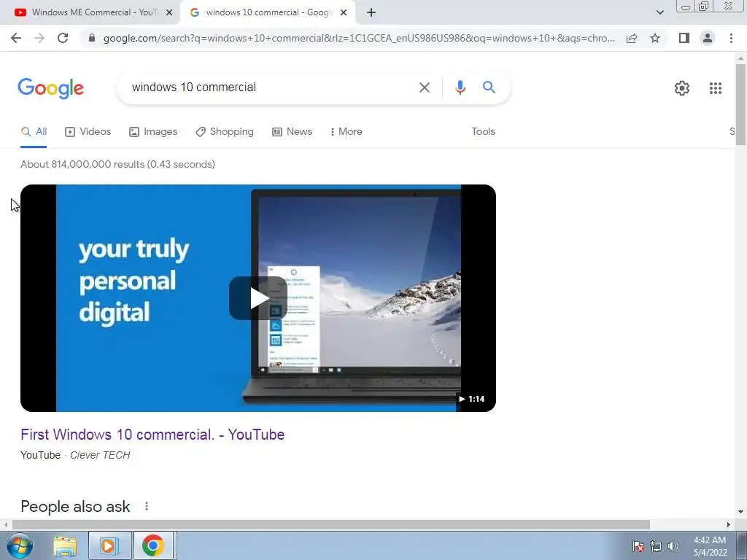This screenshot has height=560, width=747.
Task: Bookmark this page with the star
Action: tap(655, 38)
